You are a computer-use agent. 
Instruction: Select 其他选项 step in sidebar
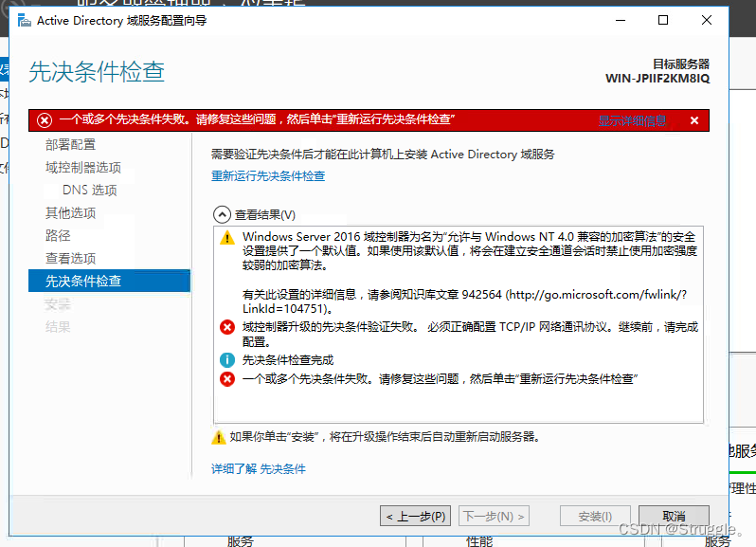point(70,212)
